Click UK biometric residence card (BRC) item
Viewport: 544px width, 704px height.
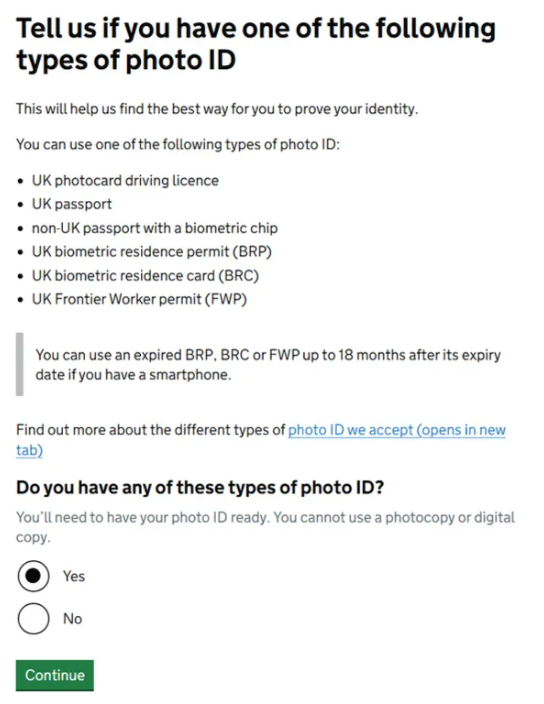[x=145, y=276]
